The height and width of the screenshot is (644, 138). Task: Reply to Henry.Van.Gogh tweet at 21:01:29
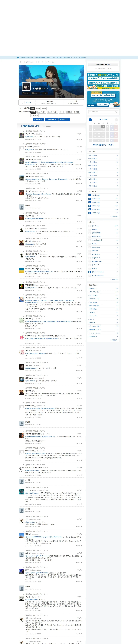(77, 276)
